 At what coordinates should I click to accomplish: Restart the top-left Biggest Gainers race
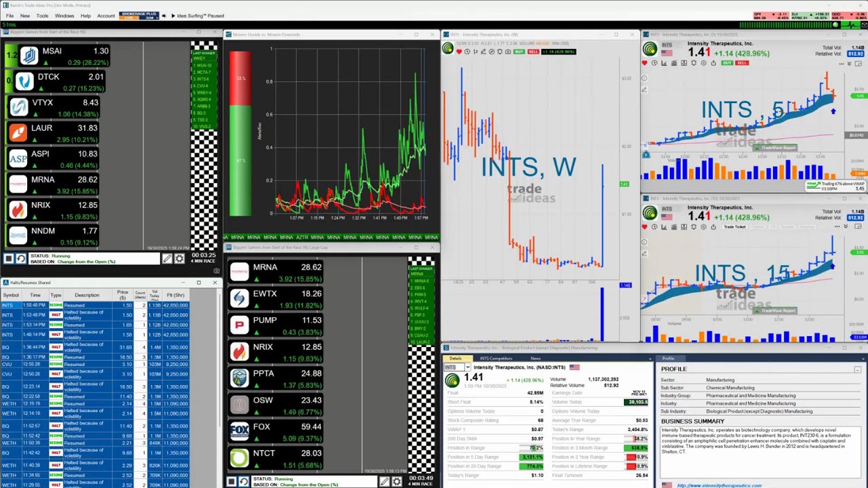point(21,258)
